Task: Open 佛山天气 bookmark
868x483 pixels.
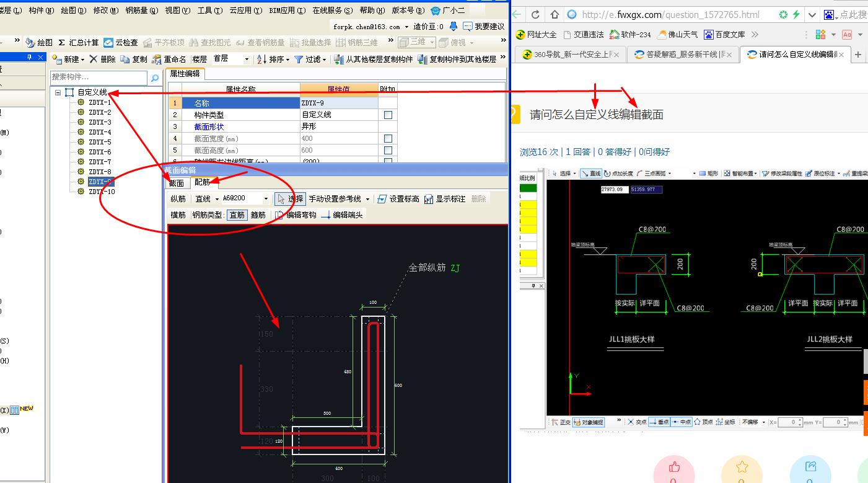Action: pos(678,34)
